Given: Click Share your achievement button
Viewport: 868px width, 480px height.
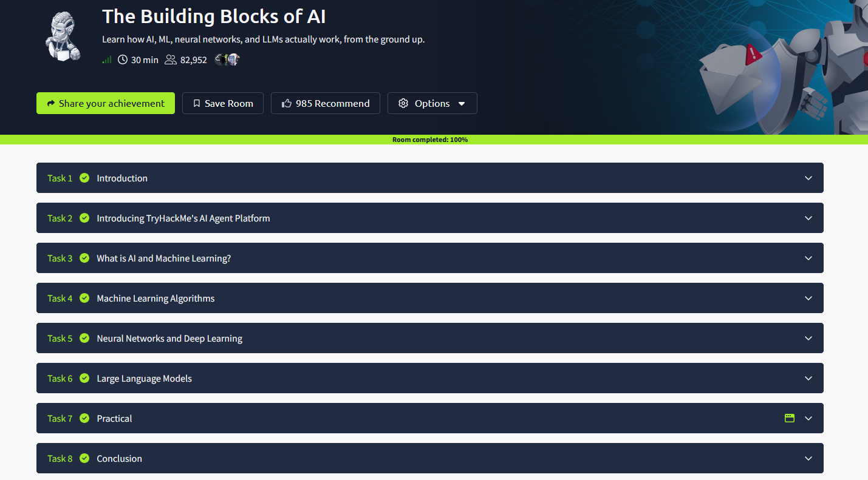Looking at the screenshot, I should click(106, 103).
